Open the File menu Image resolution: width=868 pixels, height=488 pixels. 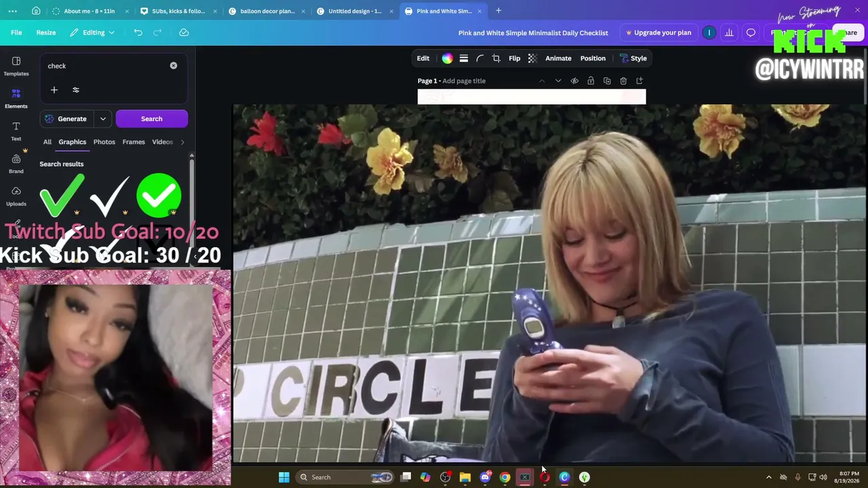pyautogui.click(x=16, y=33)
